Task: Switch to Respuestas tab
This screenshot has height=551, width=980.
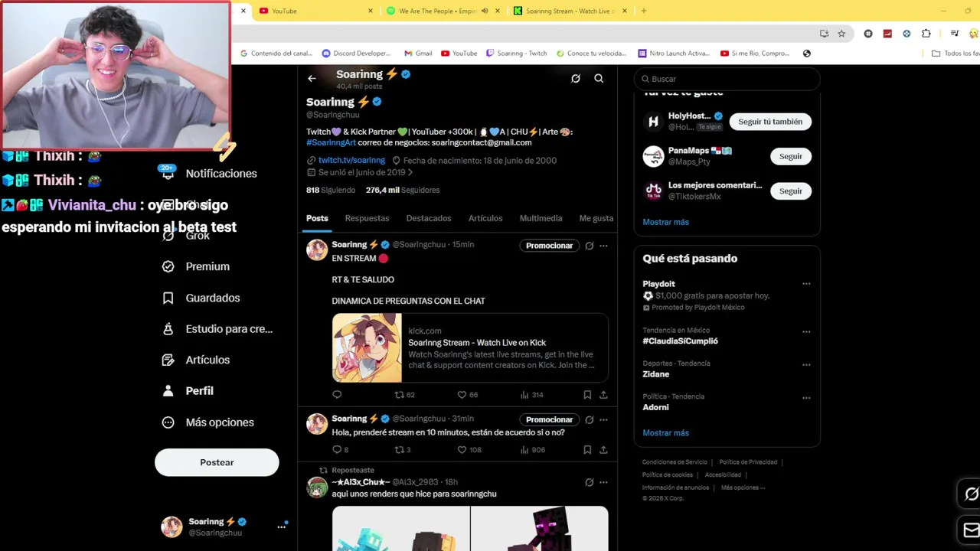Action: pyautogui.click(x=367, y=218)
